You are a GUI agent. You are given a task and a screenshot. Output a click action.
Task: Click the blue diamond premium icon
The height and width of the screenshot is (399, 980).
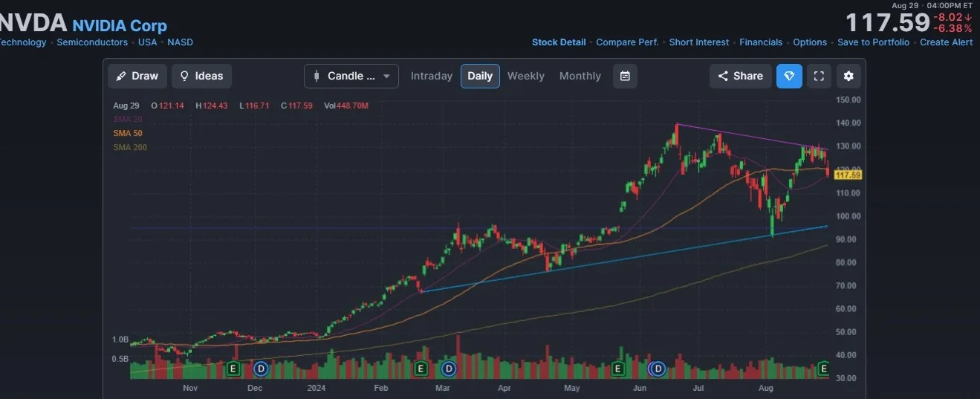(789, 76)
